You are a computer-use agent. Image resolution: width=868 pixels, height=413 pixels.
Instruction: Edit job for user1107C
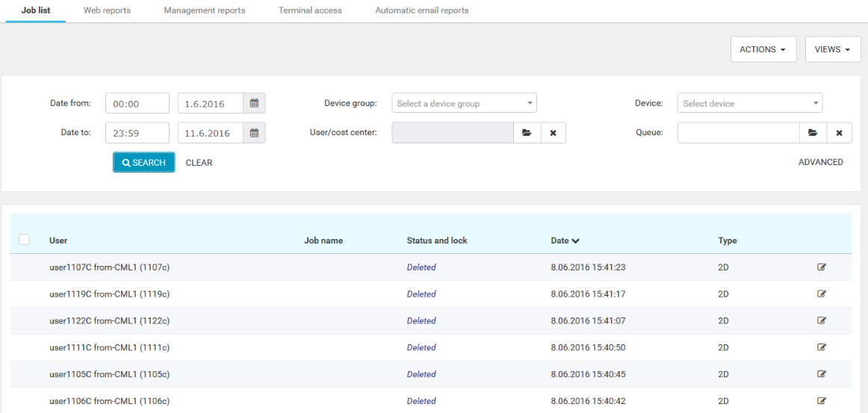point(822,267)
